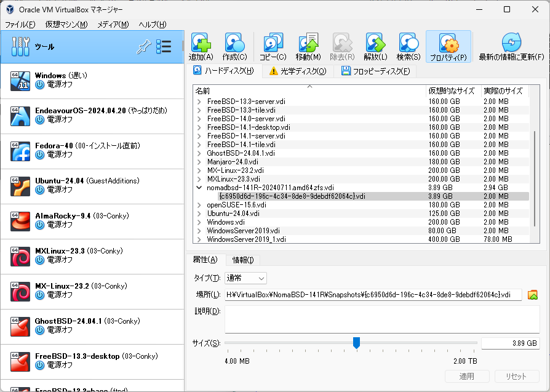Viewport: 550px width, 392px height.
Task: Switch to the ハードディスク(H) tab
Action: (223, 71)
